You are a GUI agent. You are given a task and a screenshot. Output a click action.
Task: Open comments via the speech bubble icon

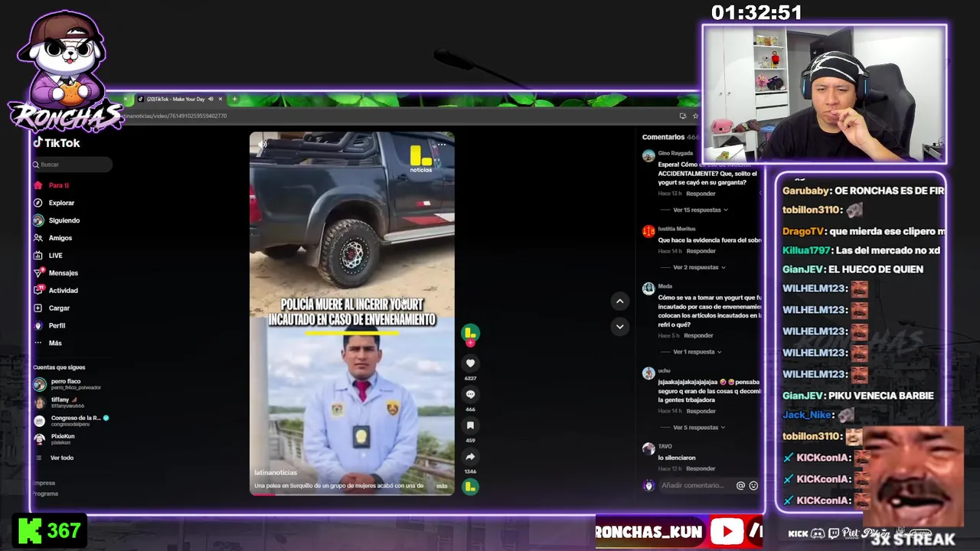[470, 395]
